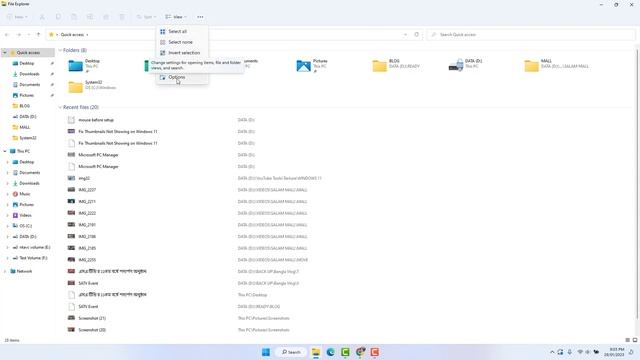The width and height of the screenshot is (640, 360).
Task: Click Quick access in the address breadcrumb
Action: [x=72, y=35]
